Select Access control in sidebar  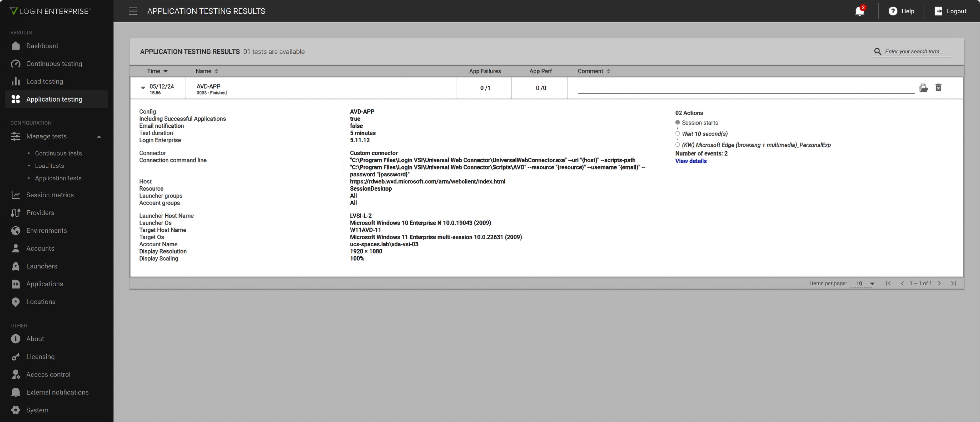pos(48,374)
